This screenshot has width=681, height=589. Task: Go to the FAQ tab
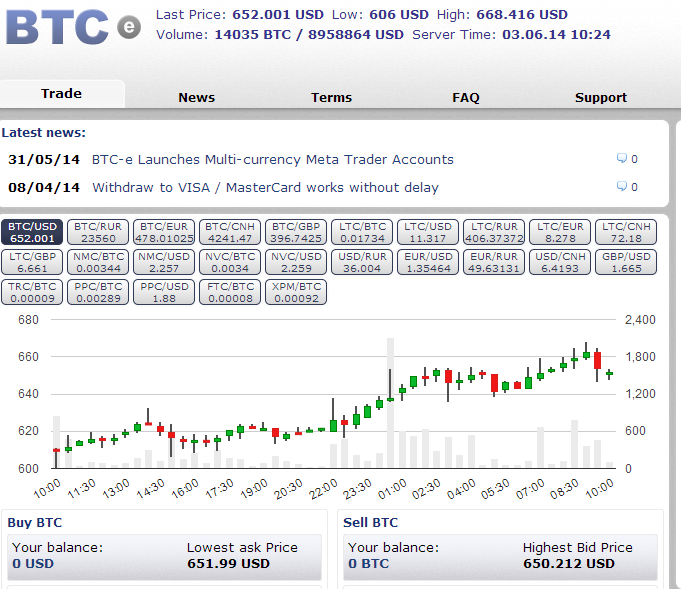click(466, 97)
